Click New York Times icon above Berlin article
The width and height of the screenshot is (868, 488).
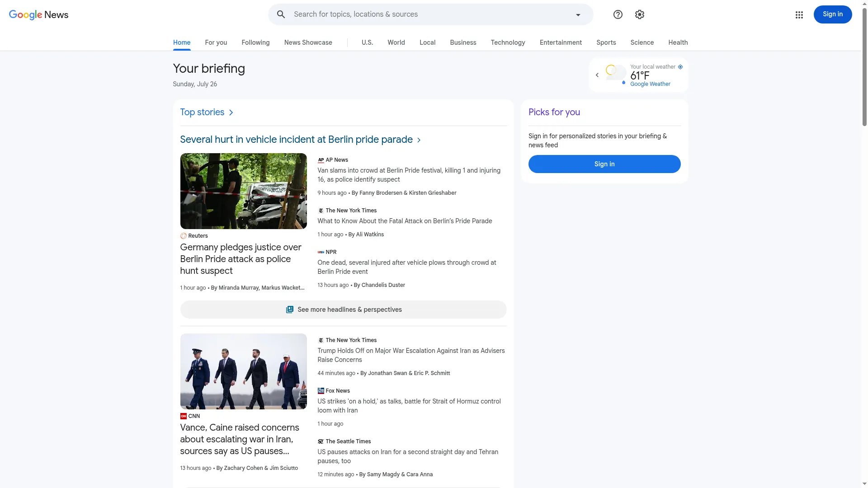tap(321, 211)
